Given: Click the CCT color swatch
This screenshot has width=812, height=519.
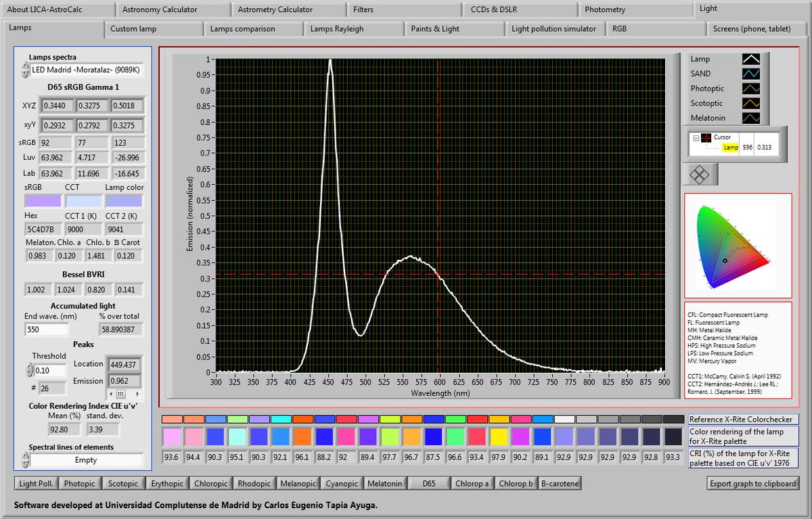Looking at the screenshot, I should pyautogui.click(x=83, y=201).
